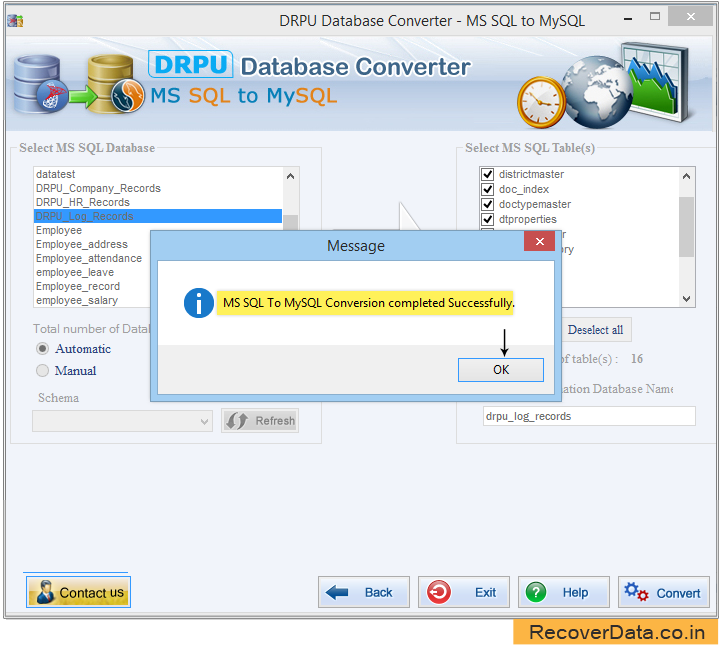This screenshot has height=650, width=723.
Task: Click the tables list scrollbar thumb
Action: 686,227
